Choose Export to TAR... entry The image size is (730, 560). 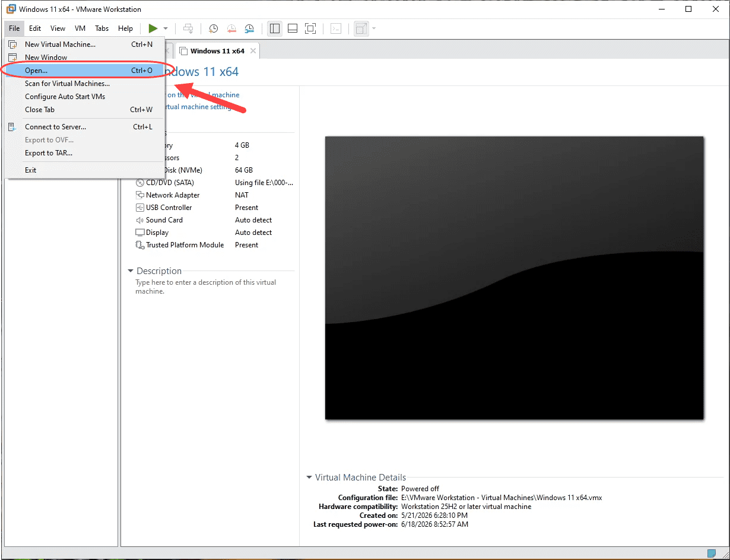pos(85,153)
